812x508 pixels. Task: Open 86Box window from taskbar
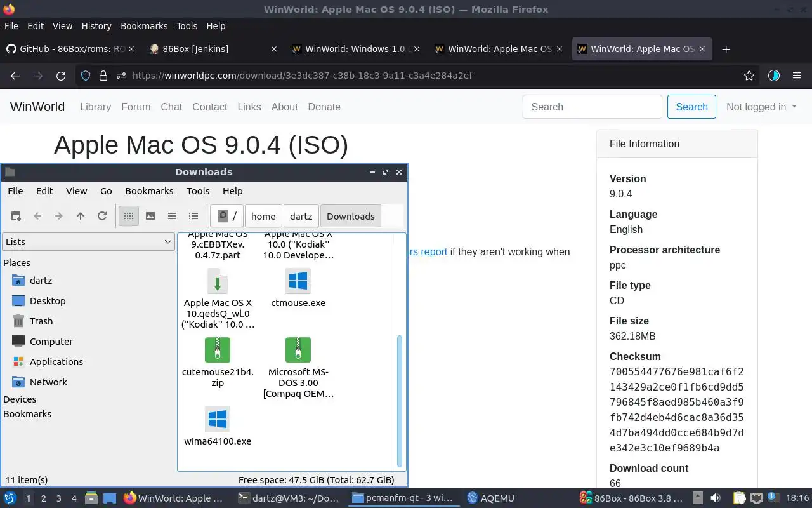tap(632, 498)
